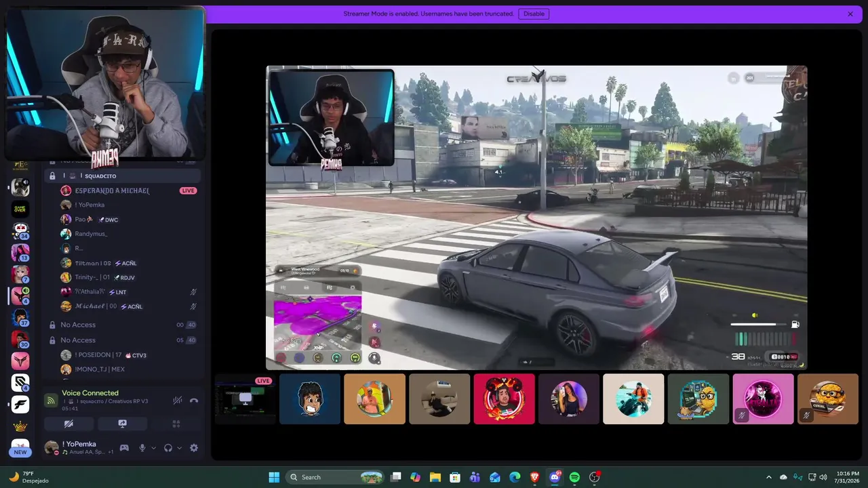This screenshot has height=488, width=868.
Task: Select the jet ski avatar participant tile
Action: (634, 399)
